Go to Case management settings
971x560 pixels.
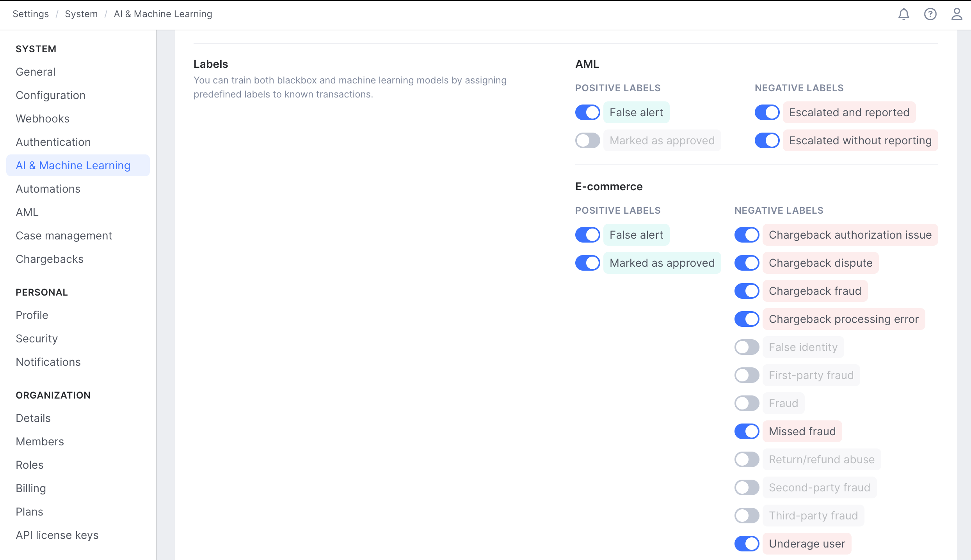point(64,236)
